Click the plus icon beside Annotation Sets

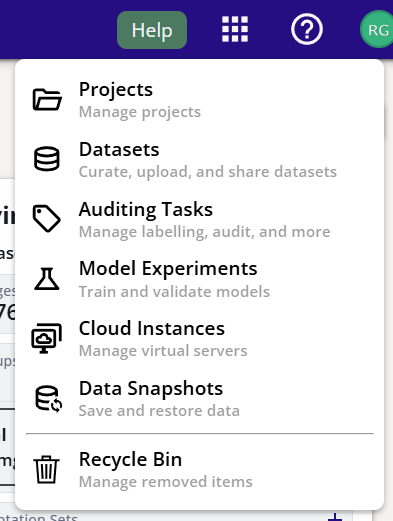click(x=335, y=517)
